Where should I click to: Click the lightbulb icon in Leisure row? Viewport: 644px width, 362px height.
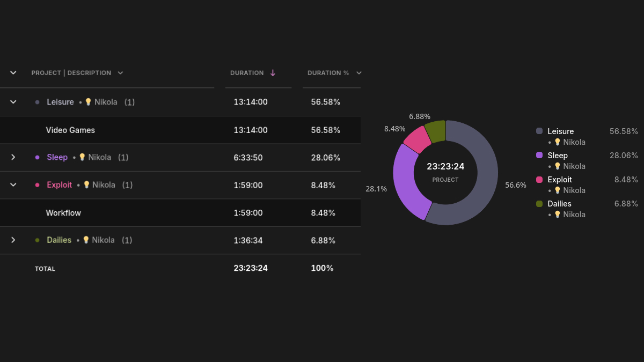click(88, 102)
